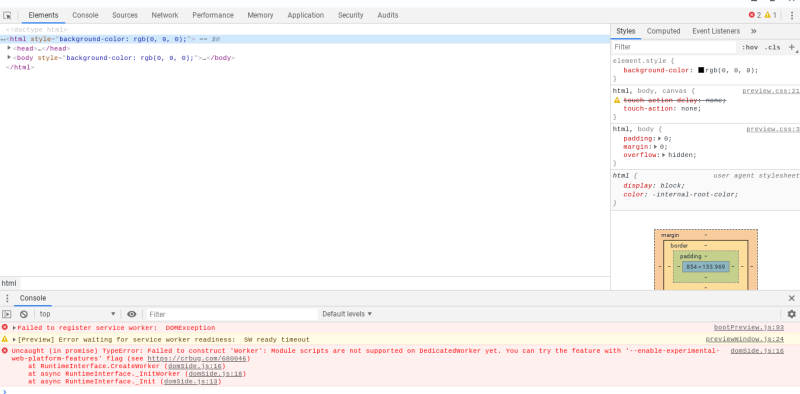This screenshot has width=800, height=394.
Task: Open the preview.css link for html, body rule
Action: tap(772, 129)
